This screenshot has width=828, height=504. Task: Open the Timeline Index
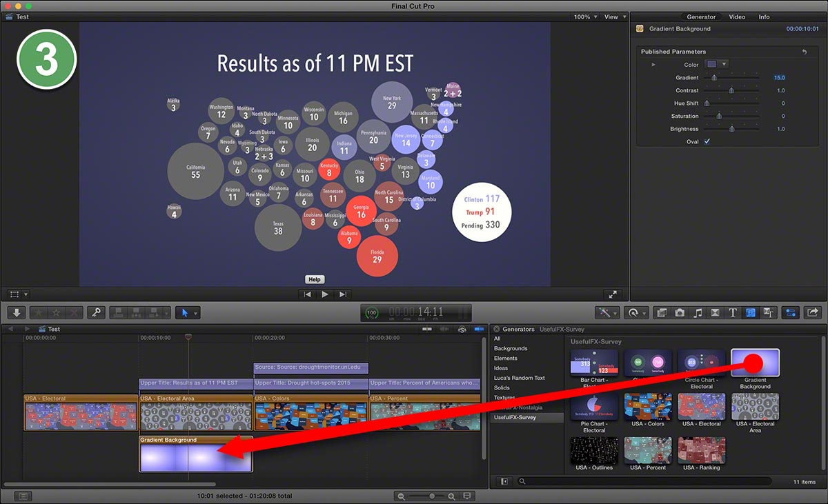(x=23, y=496)
